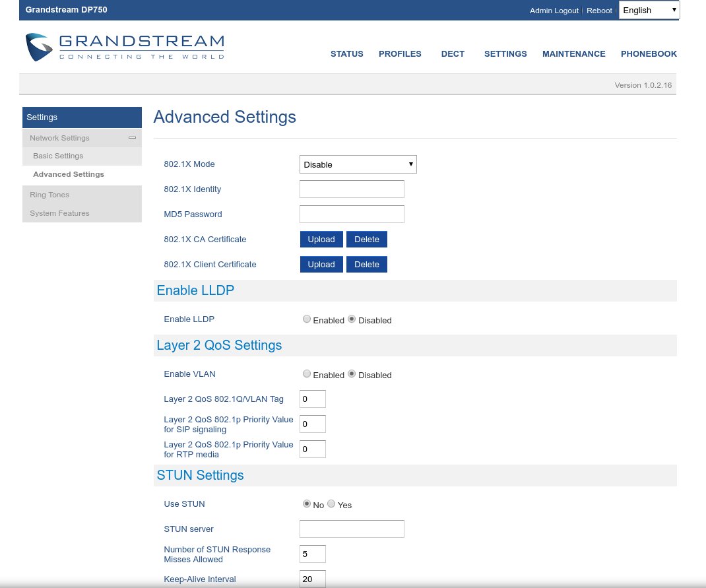Open the PROFILES menu

point(400,54)
